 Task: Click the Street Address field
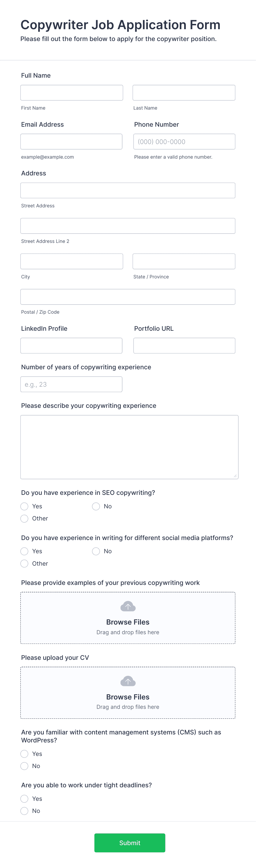click(128, 190)
